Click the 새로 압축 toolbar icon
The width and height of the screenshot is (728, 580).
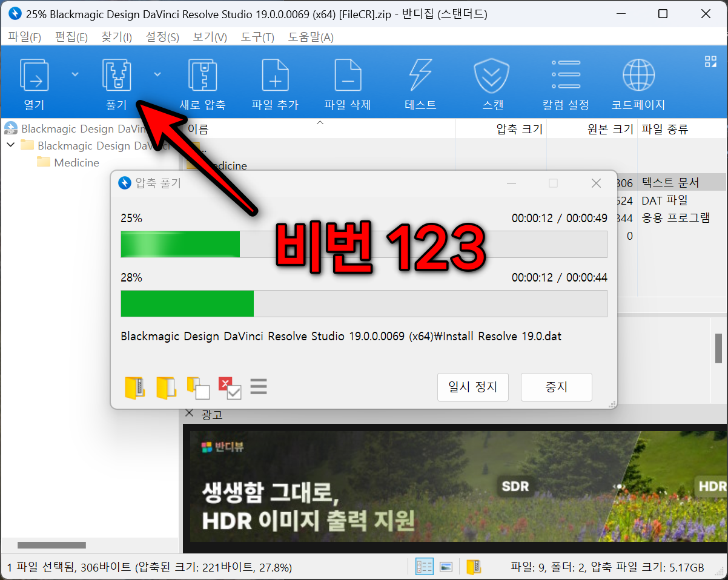[202, 75]
